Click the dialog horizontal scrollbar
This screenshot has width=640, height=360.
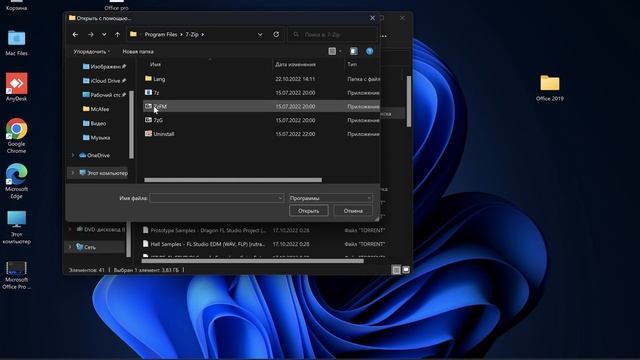coord(233,180)
